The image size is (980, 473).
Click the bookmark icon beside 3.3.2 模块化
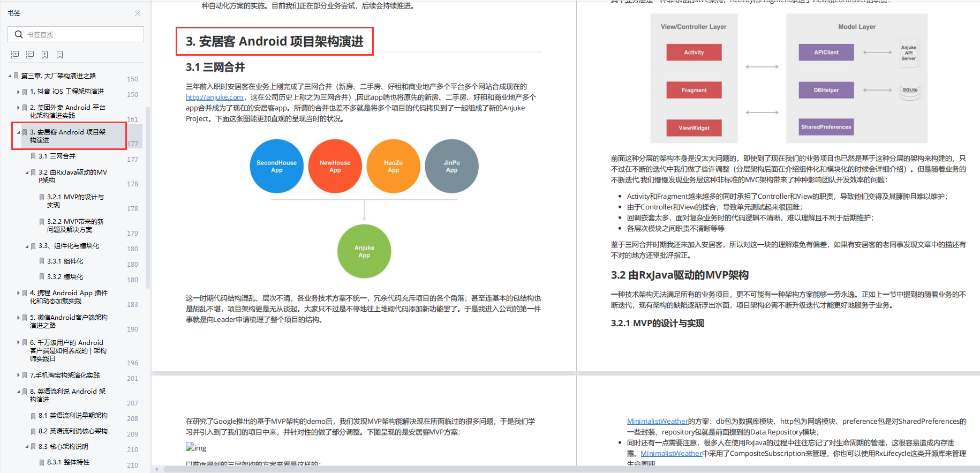(42, 277)
